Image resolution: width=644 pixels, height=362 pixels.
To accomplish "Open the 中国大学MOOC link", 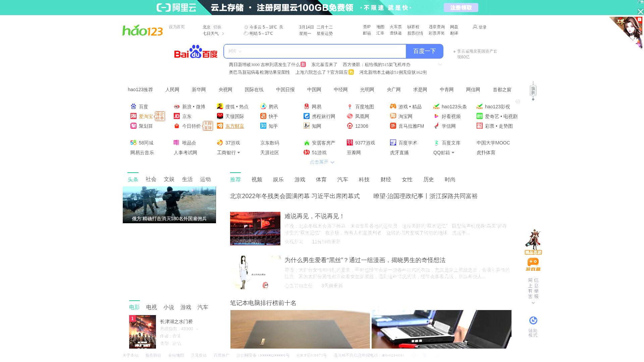I will point(493,143).
